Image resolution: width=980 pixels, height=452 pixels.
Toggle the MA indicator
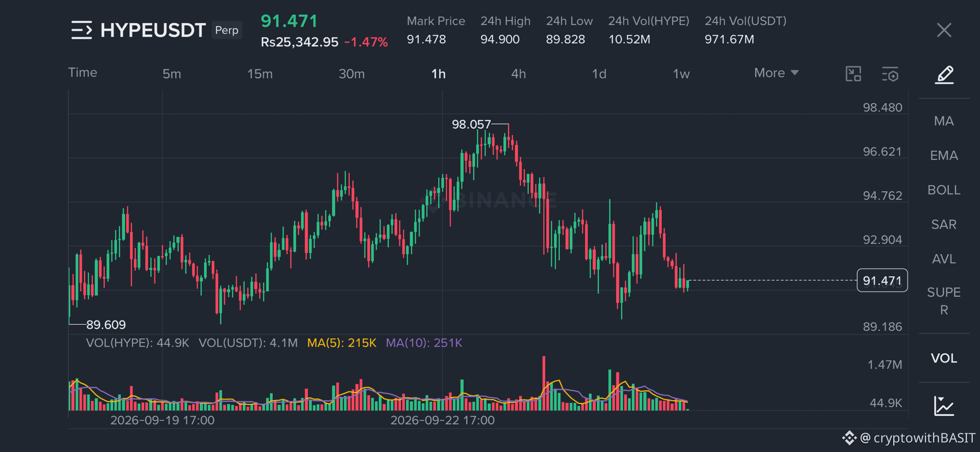click(943, 121)
